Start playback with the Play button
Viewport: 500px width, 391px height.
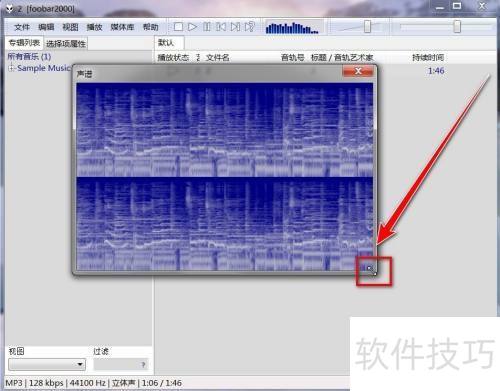[192, 27]
